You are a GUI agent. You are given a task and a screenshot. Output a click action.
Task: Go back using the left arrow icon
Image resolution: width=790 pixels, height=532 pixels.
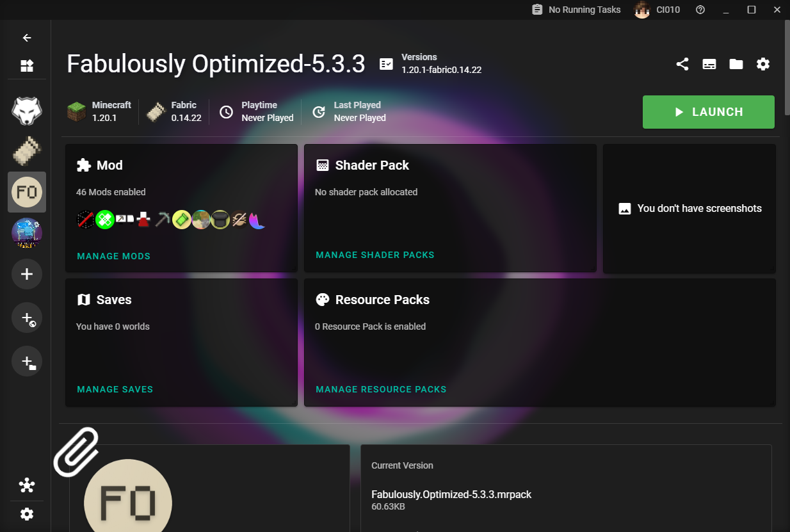point(27,38)
